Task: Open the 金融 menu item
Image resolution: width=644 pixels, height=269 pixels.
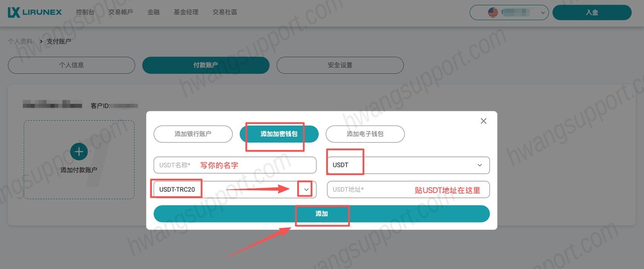Action: click(x=154, y=12)
